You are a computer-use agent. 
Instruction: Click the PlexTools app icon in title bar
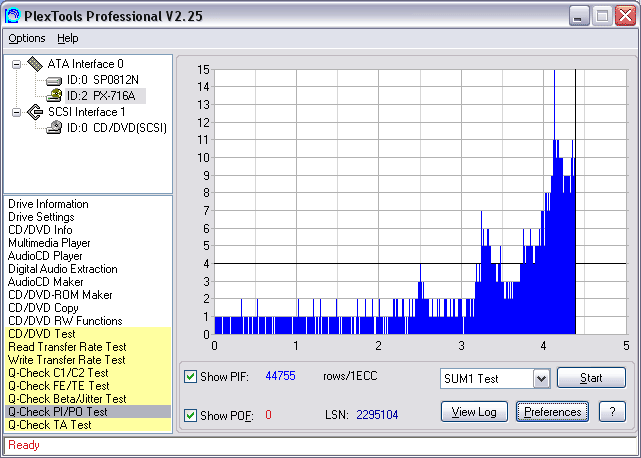[12, 16]
